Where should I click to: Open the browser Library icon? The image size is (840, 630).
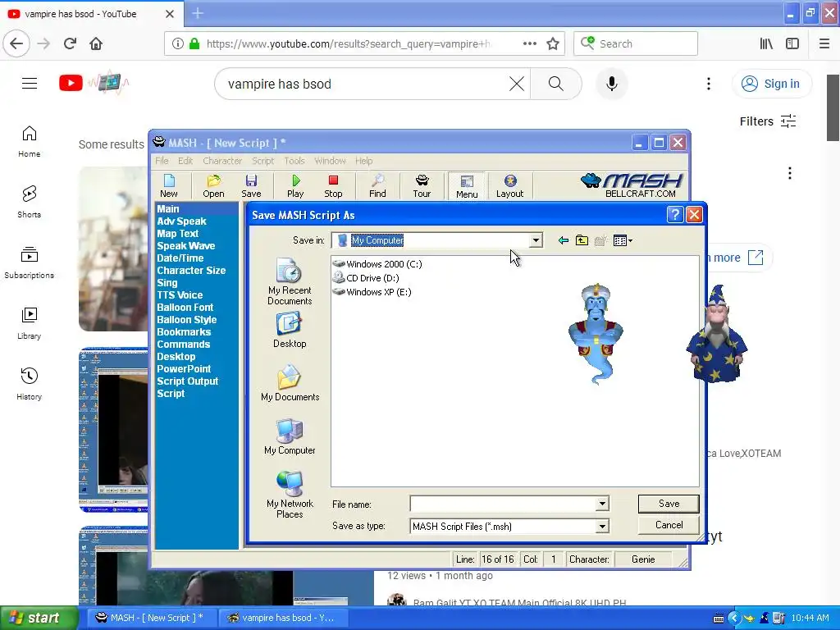pos(767,43)
